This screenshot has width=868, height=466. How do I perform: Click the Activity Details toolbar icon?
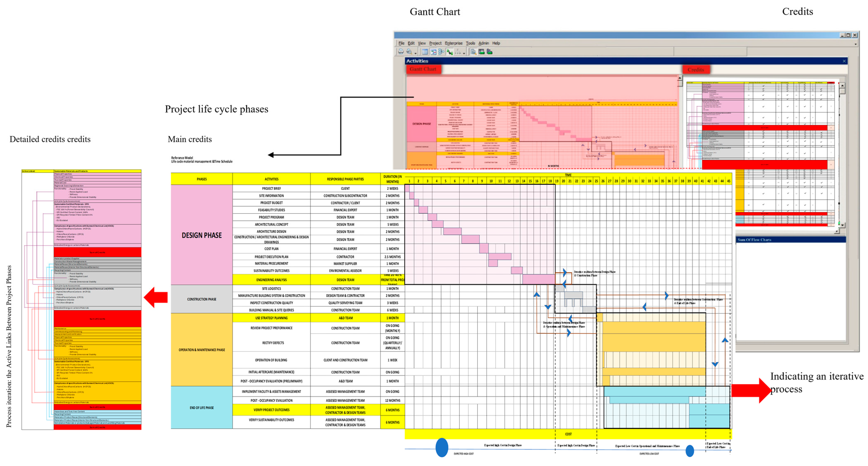(x=473, y=52)
